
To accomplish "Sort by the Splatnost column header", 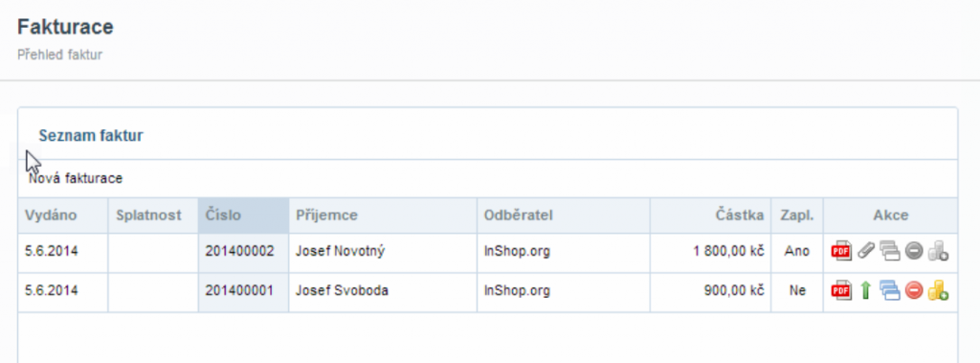I will coord(148,216).
